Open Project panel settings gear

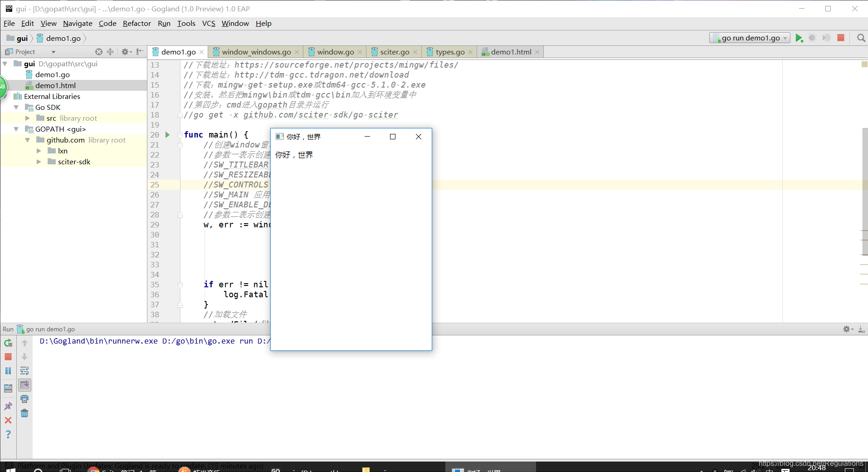[x=126, y=52]
